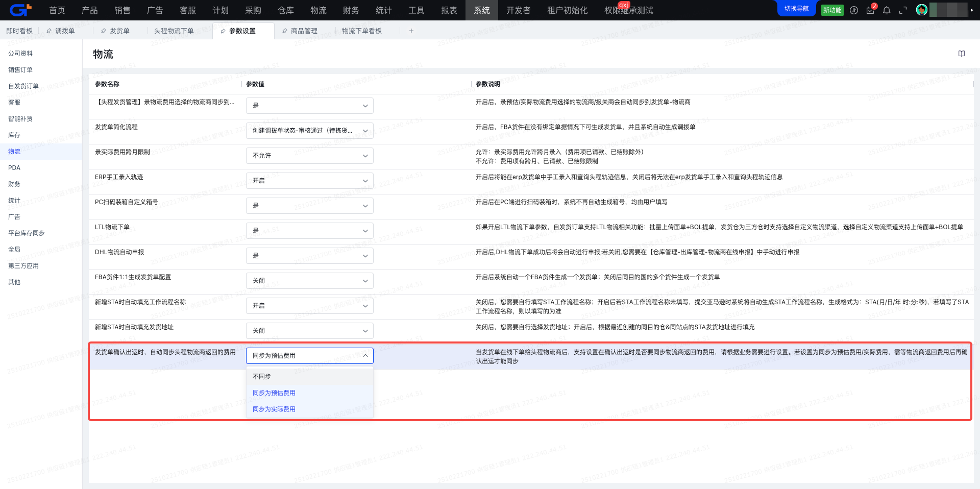Open the ERP手工录入轨迹 dropdown
The height and width of the screenshot is (489, 980).
(x=310, y=181)
